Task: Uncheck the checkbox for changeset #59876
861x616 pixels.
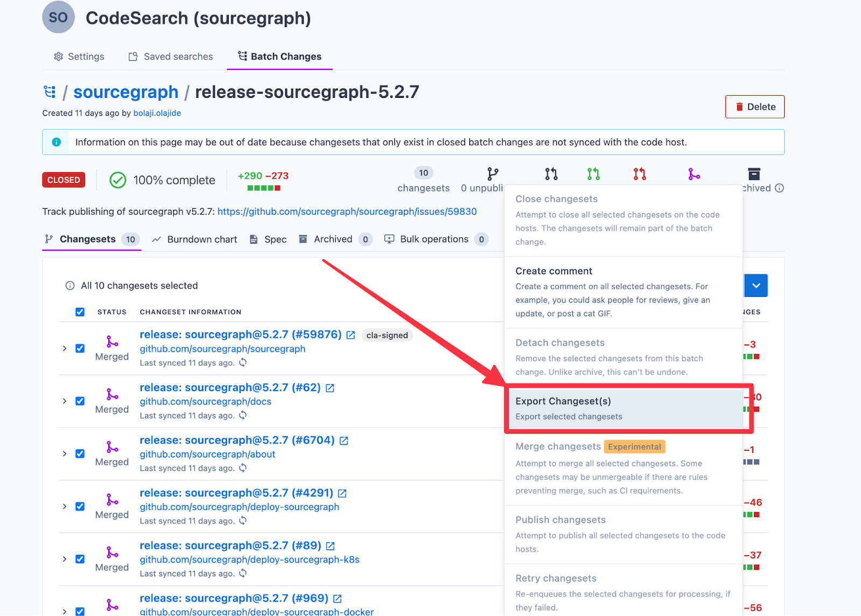Action: (x=80, y=348)
